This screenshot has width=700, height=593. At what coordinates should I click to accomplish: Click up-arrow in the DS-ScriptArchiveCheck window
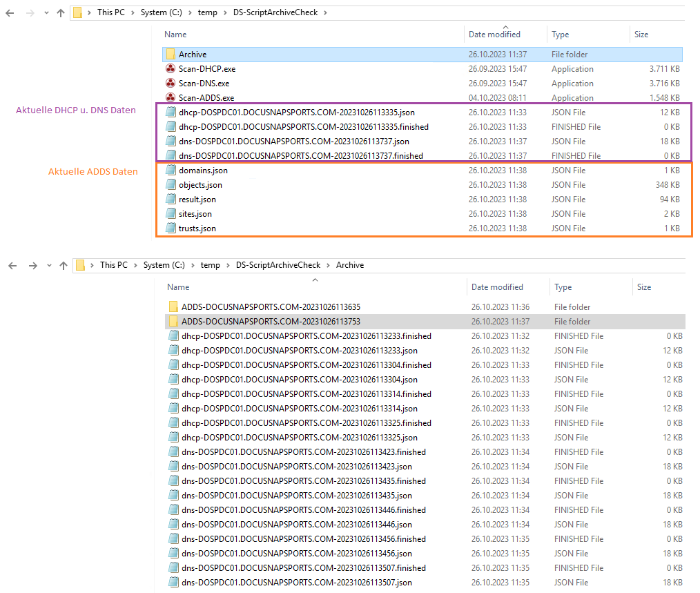pos(61,13)
